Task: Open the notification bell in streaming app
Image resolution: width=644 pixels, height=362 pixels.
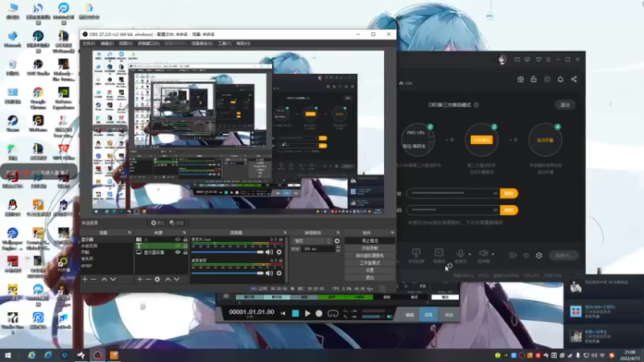Action: tap(560, 79)
